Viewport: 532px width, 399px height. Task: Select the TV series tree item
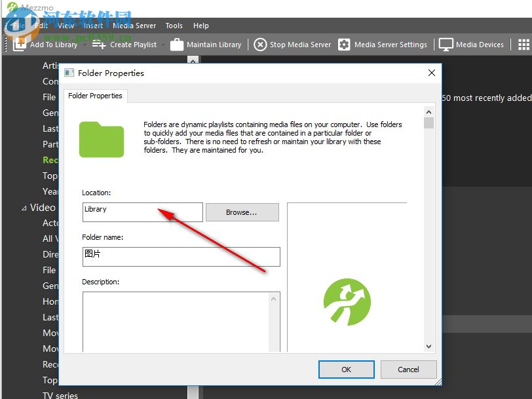[60, 395]
